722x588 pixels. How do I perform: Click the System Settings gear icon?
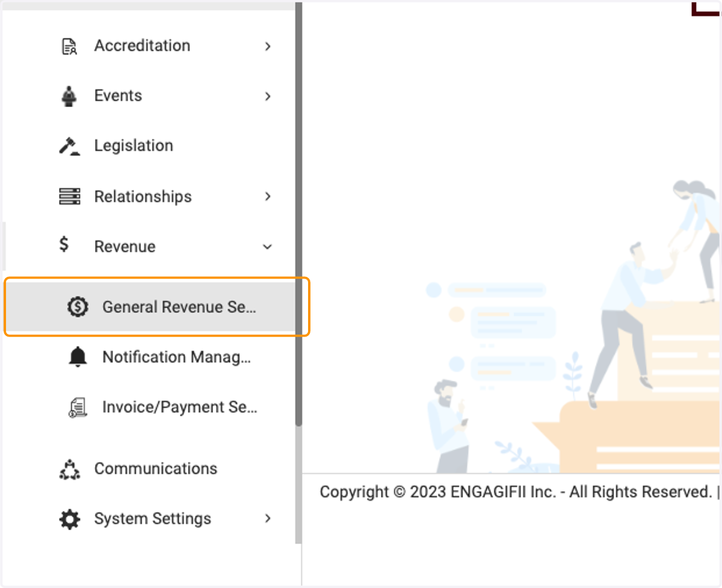tap(70, 519)
